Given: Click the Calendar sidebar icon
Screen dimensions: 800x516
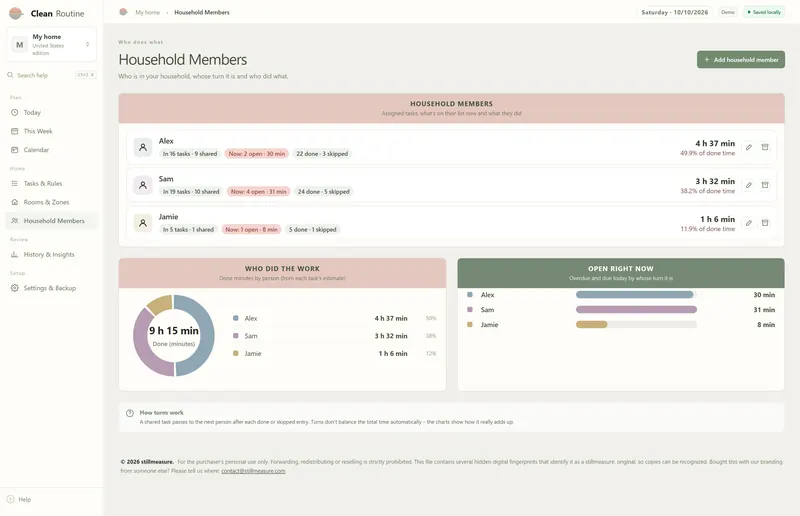Looking at the screenshot, I should (x=14, y=150).
